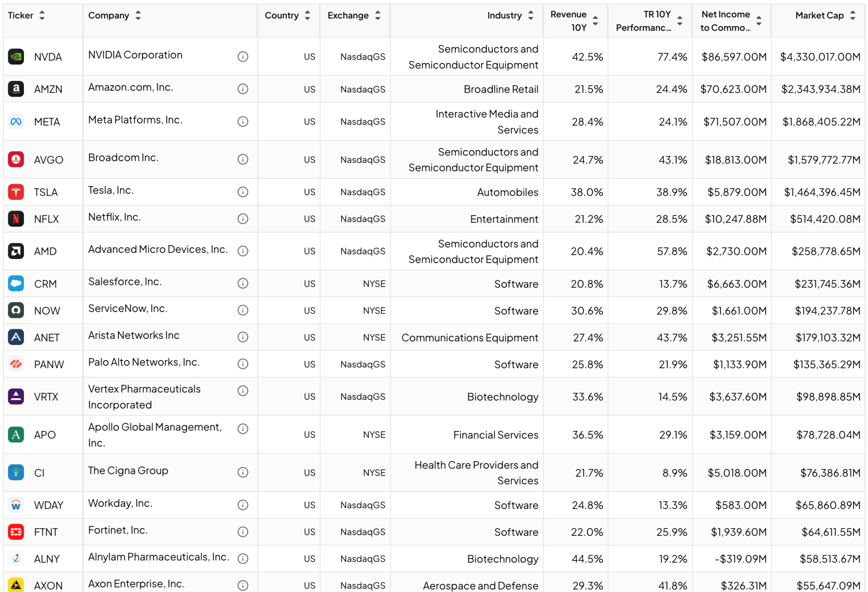Select the Country column sort control
This screenshot has height=592, width=868.
307,15
